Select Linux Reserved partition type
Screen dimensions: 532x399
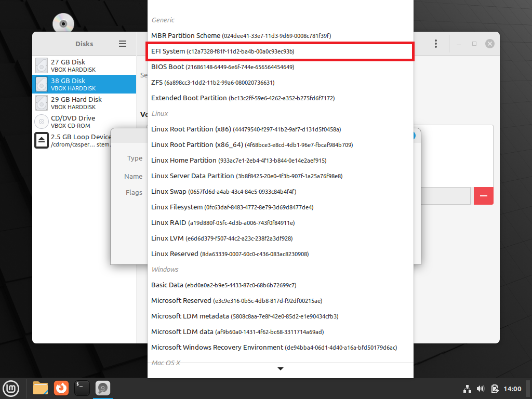click(280, 254)
